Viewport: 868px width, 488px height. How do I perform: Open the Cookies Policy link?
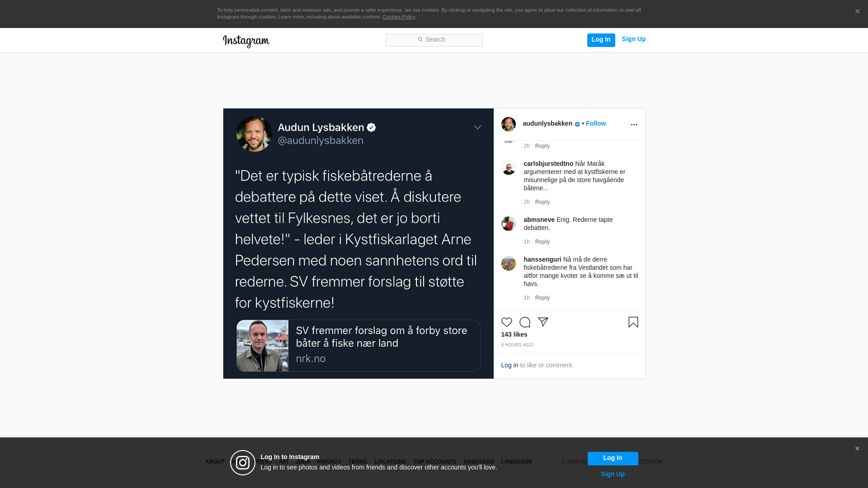click(x=398, y=17)
